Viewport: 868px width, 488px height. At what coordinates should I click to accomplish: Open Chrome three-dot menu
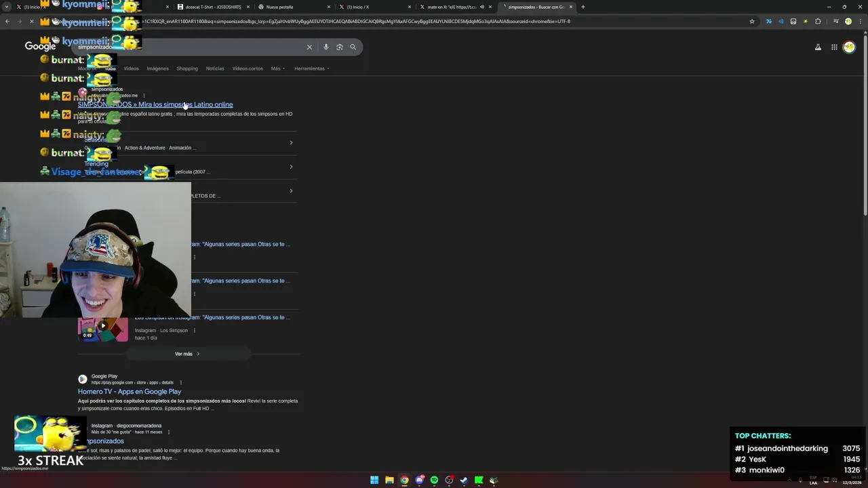[x=861, y=21]
